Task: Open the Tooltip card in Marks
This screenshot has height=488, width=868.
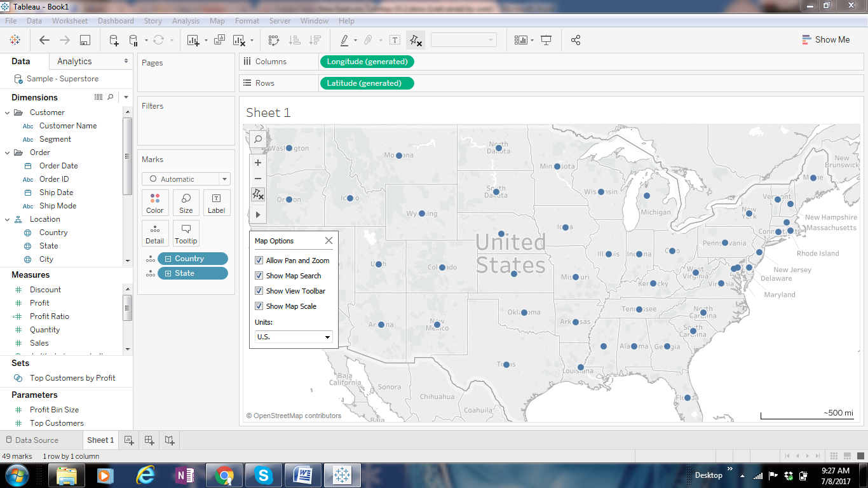Action: 186,233
